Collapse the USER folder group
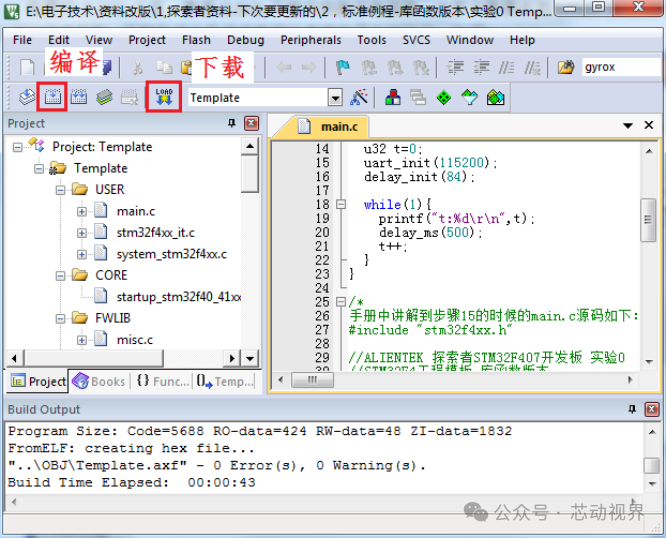The height and width of the screenshot is (539, 666). 60,190
